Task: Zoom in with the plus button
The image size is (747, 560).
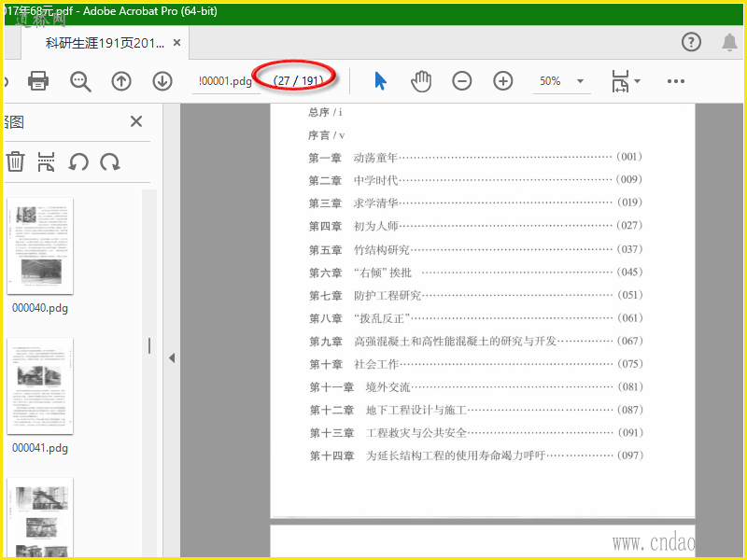Action: coord(503,81)
